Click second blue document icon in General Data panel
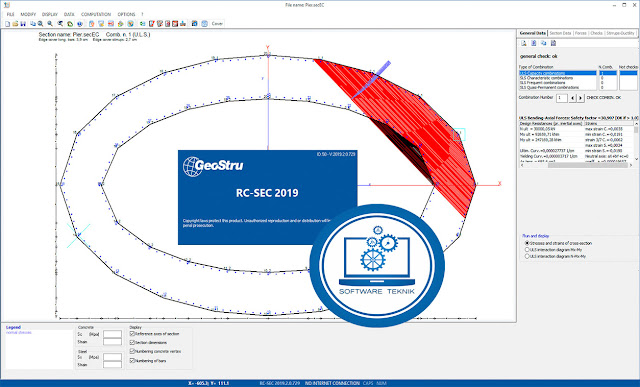 [533, 43]
